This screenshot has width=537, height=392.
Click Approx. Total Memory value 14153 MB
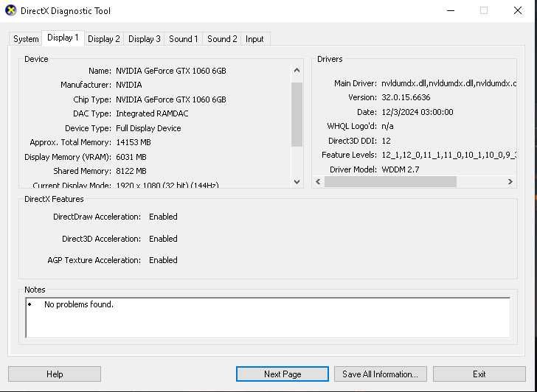click(x=134, y=142)
